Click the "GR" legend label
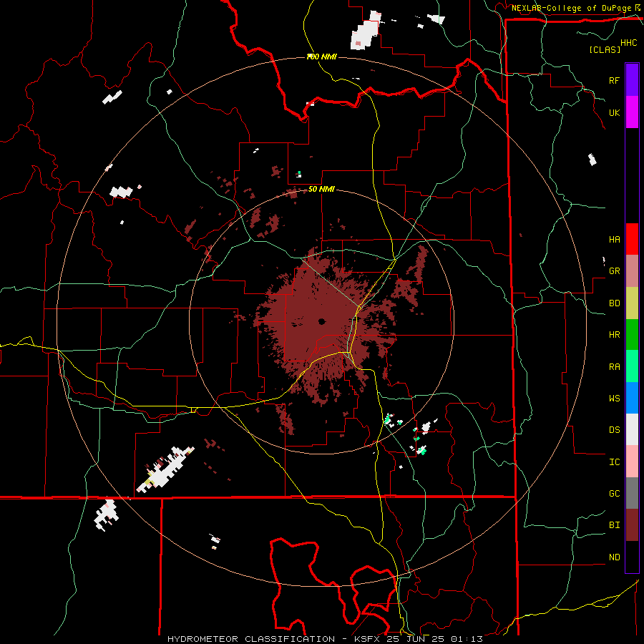 click(614, 271)
